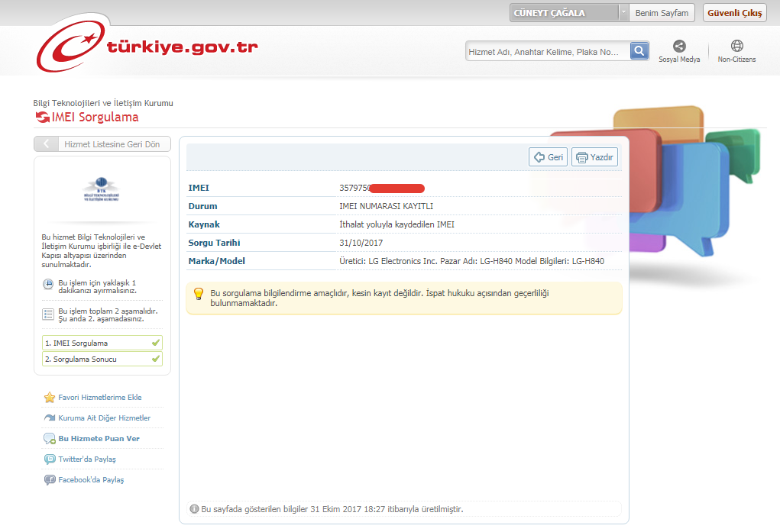780x532 pixels.
Task: Click Bilgi Teknolojileri ve İletişim Kurumu heading
Action: point(103,103)
